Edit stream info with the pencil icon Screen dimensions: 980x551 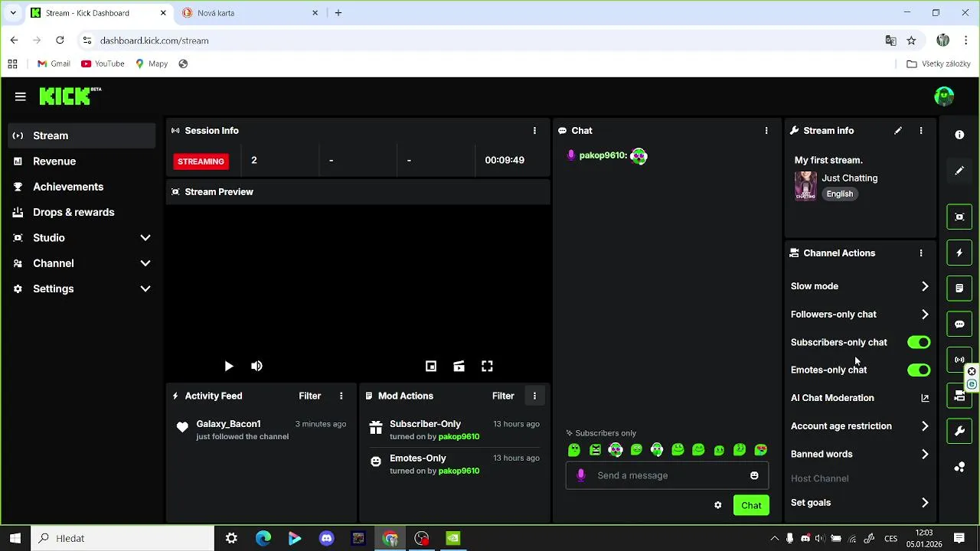898,131
